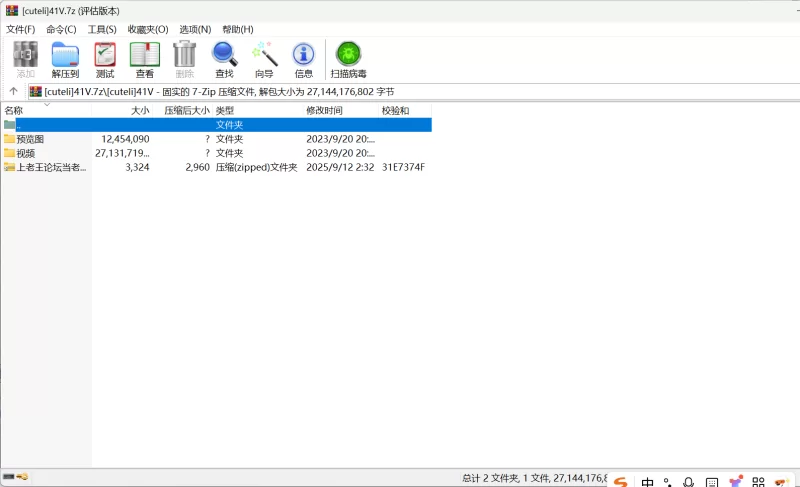Open the Sogou soft keyboard icon

click(712, 482)
